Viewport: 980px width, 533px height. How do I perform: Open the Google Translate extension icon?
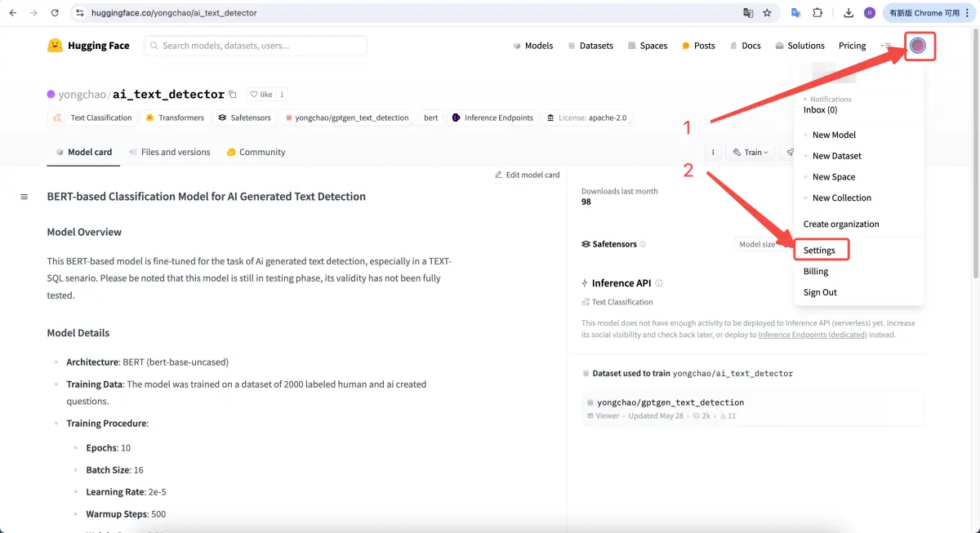click(796, 13)
